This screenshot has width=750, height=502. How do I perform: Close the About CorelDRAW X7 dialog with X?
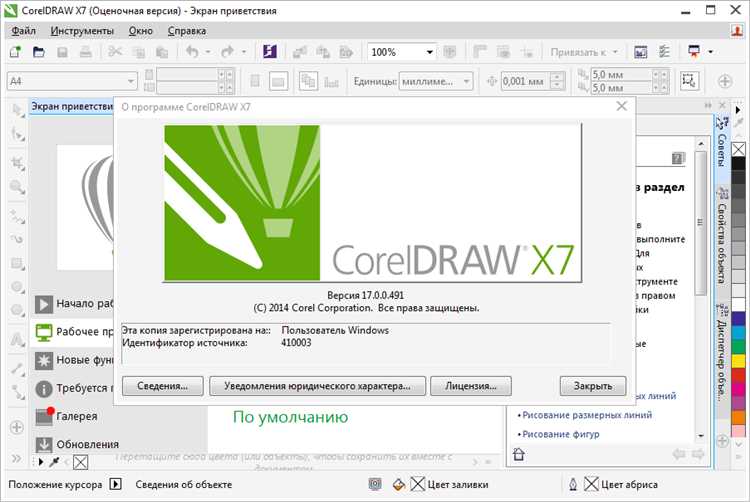[x=621, y=106]
